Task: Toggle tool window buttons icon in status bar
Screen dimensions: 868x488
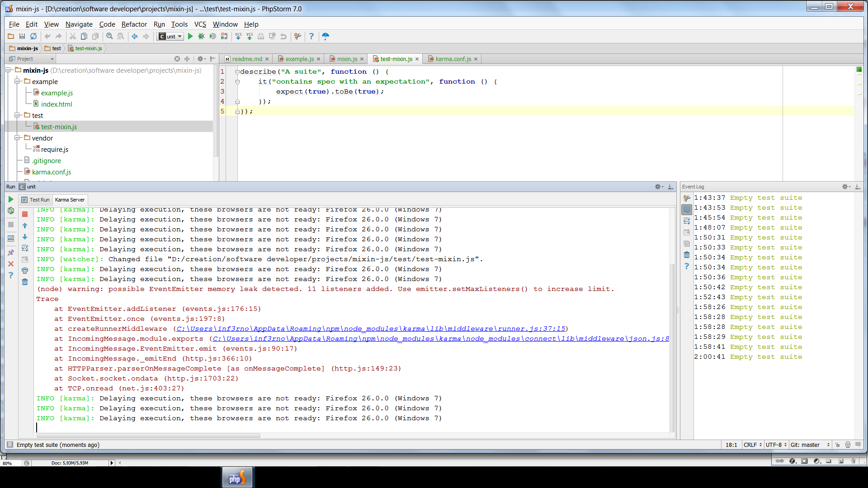Action: pos(10,445)
